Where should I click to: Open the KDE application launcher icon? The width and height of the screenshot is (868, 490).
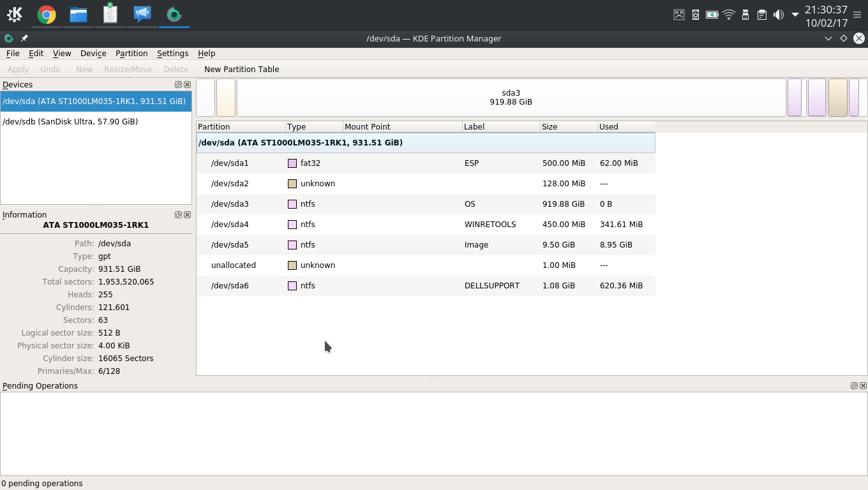tap(15, 14)
